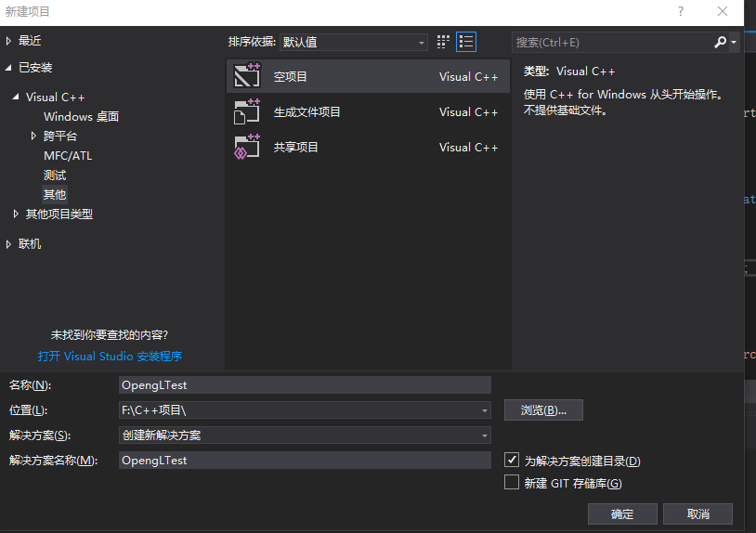Expand 其他项目类型 node
The width and height of the screenshot is (756, 533).
point(16,214)
